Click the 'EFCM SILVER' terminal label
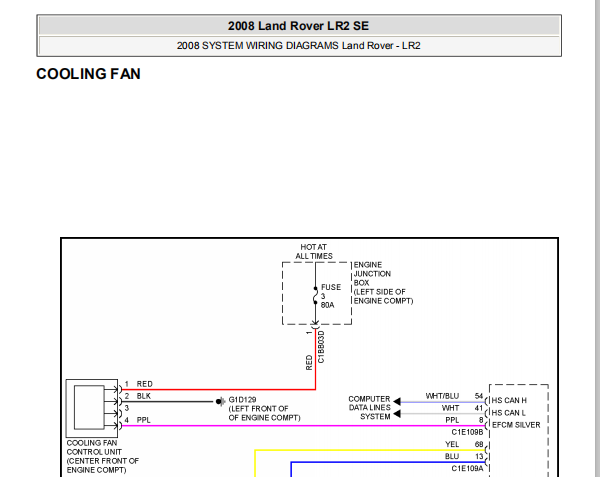Viewport: 600px width, 477px height. click(516, 425)
